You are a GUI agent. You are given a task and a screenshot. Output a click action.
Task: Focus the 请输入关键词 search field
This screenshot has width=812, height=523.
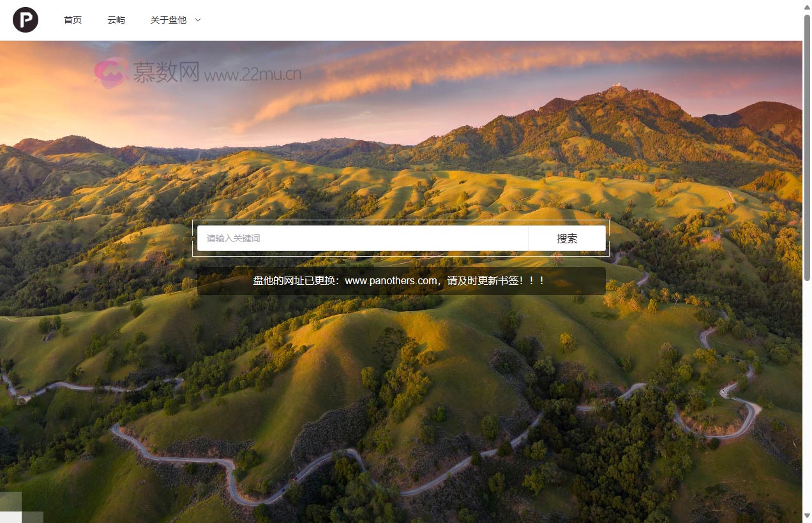363,238
